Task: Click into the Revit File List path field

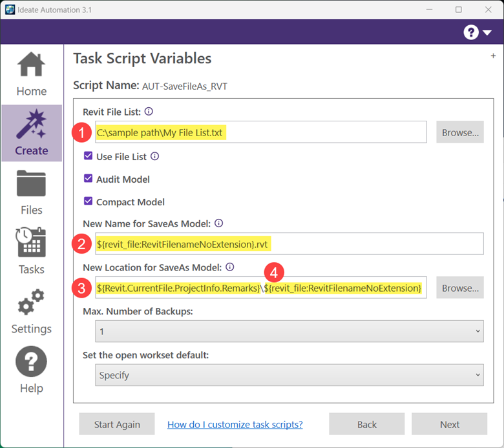Action: [261, 132]
